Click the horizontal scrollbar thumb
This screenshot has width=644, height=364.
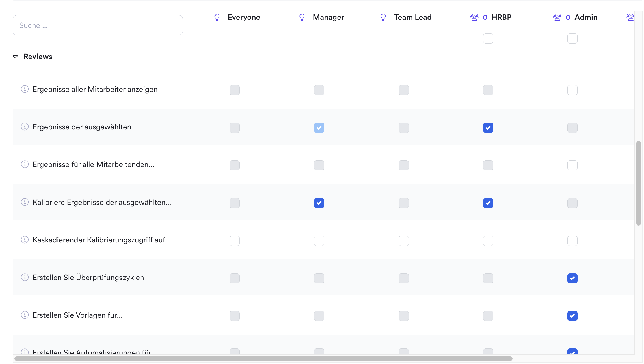[263, 359]
